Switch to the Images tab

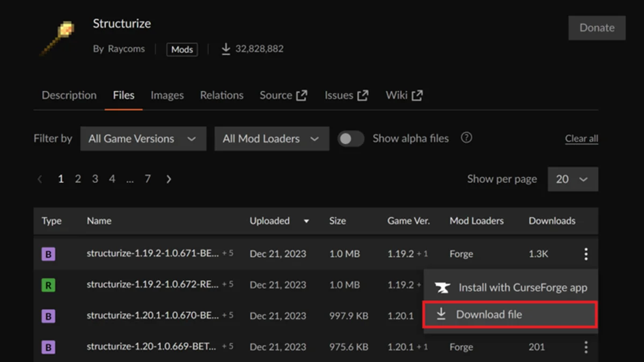click(167, 95)
